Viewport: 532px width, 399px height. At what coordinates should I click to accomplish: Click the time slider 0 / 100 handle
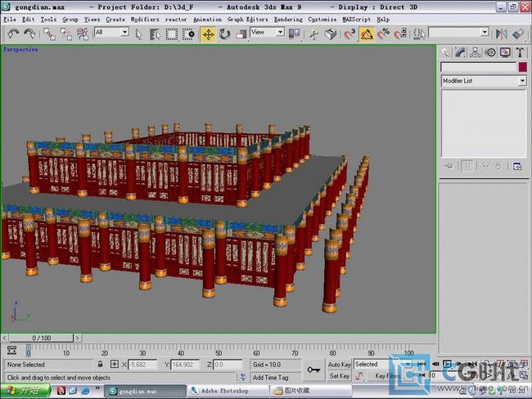pos(41,338)
